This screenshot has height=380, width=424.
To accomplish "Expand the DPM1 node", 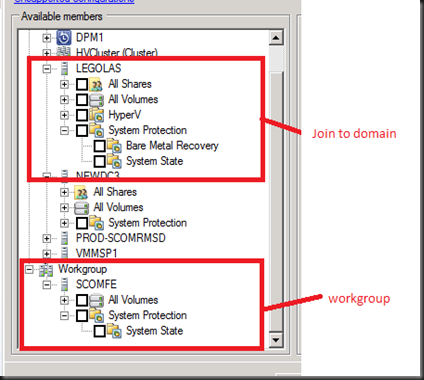I will (x=47, y=38).
